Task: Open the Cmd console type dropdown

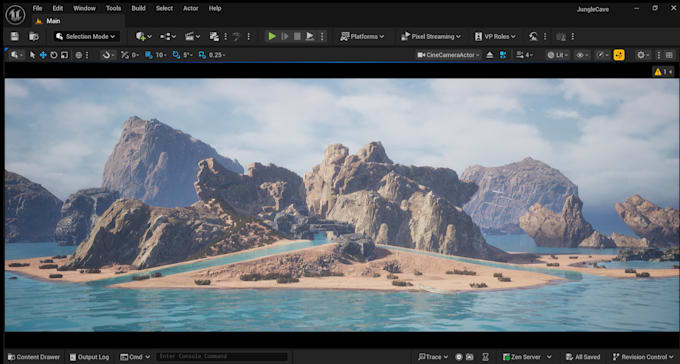Action: click(135, 357)
